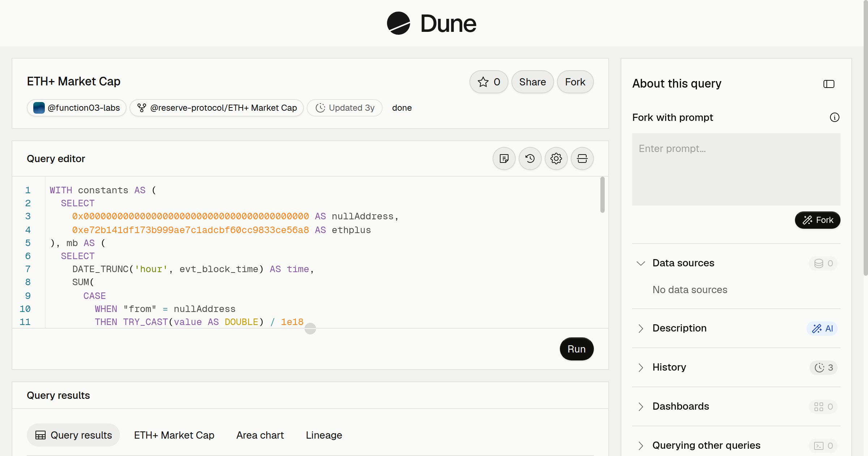Collapse the Data sources section
This screenshot has height=456, width=868.
click(x=641, y=263)
